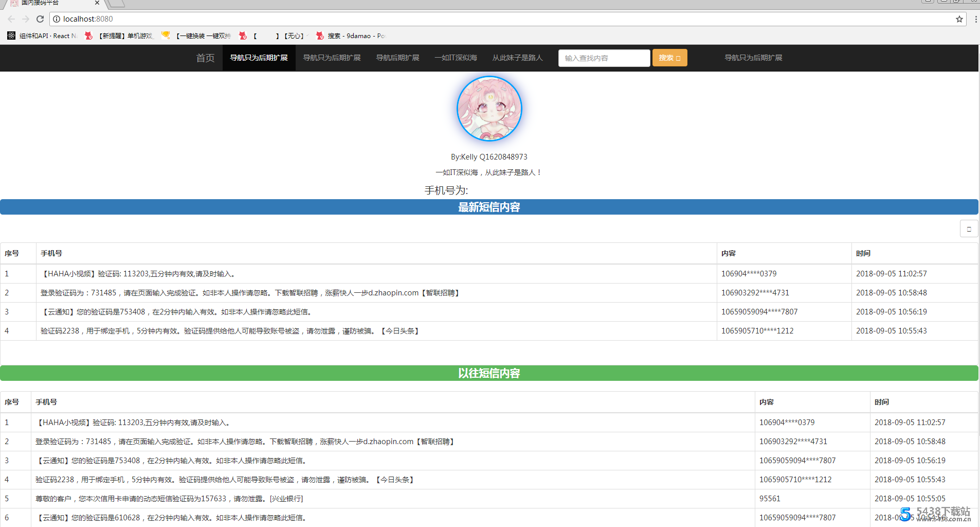Click the browser back navigation arrow
Screen dimensions: 980x527
[x=11, y=19]
